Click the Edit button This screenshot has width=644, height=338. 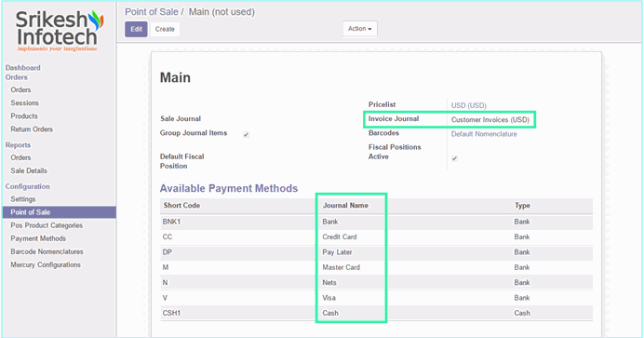(x=137, y=29)
